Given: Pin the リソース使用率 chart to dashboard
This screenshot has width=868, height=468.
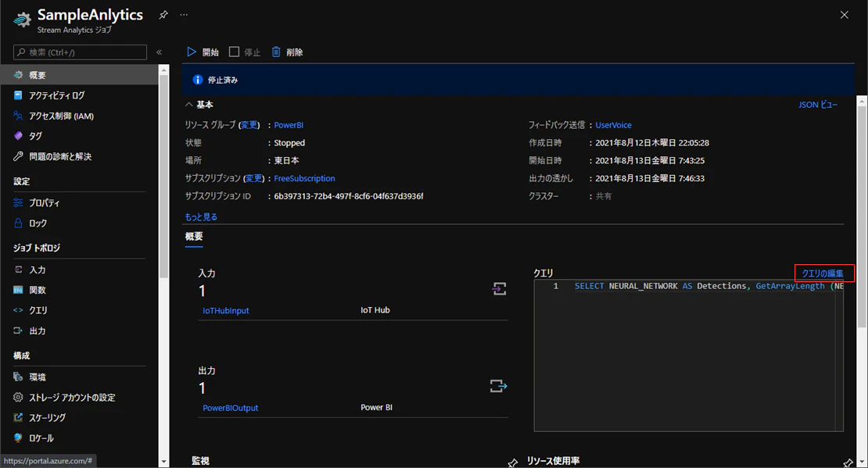Looking at the screenshot, I should tap(848, 462).
